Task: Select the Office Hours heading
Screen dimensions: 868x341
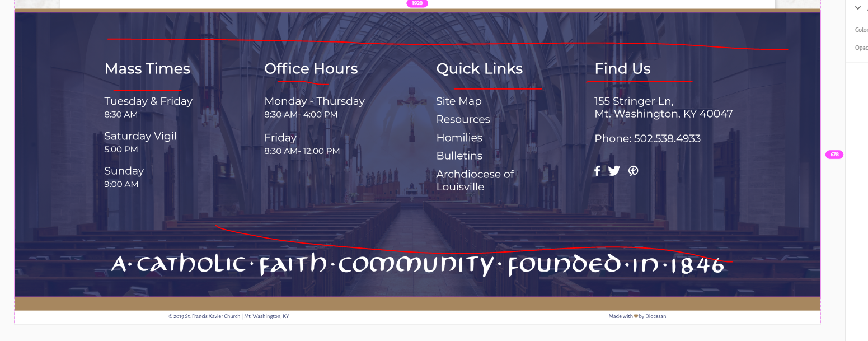Action: (311, 69)
